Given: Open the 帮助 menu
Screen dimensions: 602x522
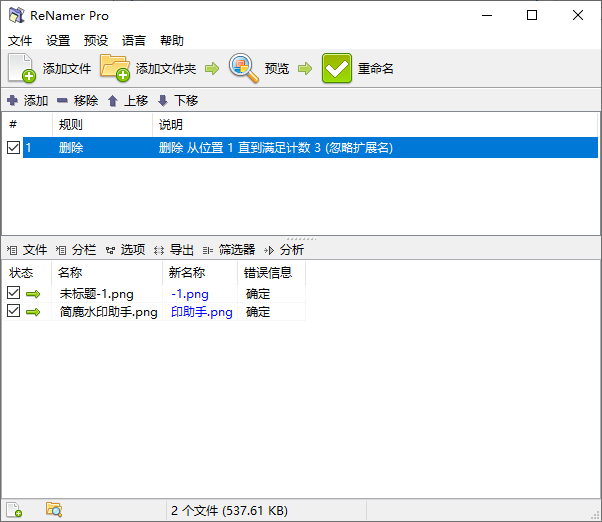Looking at the screenshot, I should tap(172, 41).
